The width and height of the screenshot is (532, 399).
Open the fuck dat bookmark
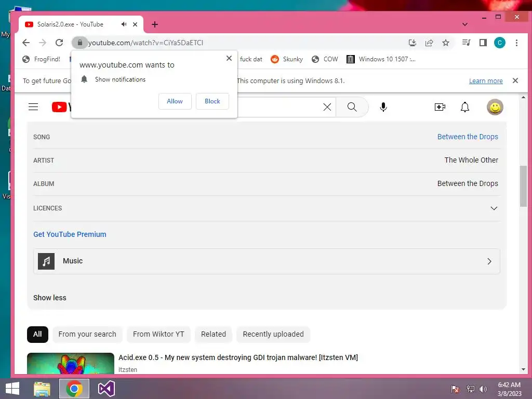(251, 59)
